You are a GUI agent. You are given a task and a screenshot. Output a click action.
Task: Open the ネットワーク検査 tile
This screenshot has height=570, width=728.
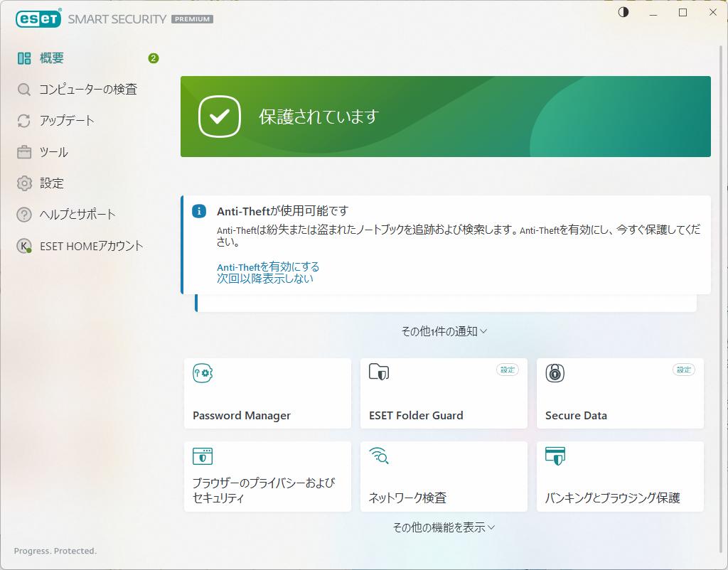pyautogui.click(x=444, y=477)
